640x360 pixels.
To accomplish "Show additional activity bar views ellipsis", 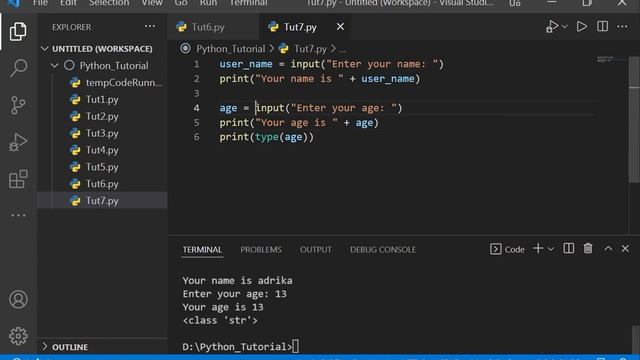I will 18,215.
